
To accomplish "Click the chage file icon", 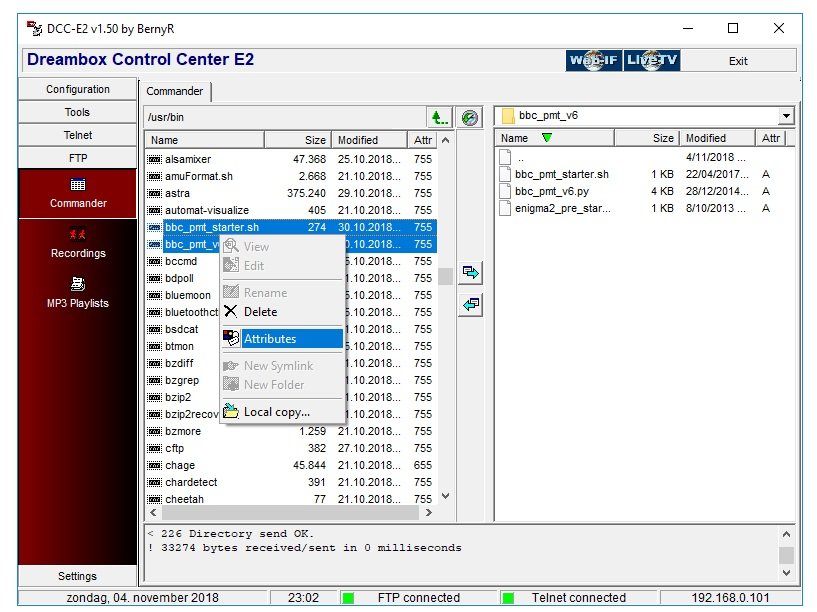I will coord(154,465).
